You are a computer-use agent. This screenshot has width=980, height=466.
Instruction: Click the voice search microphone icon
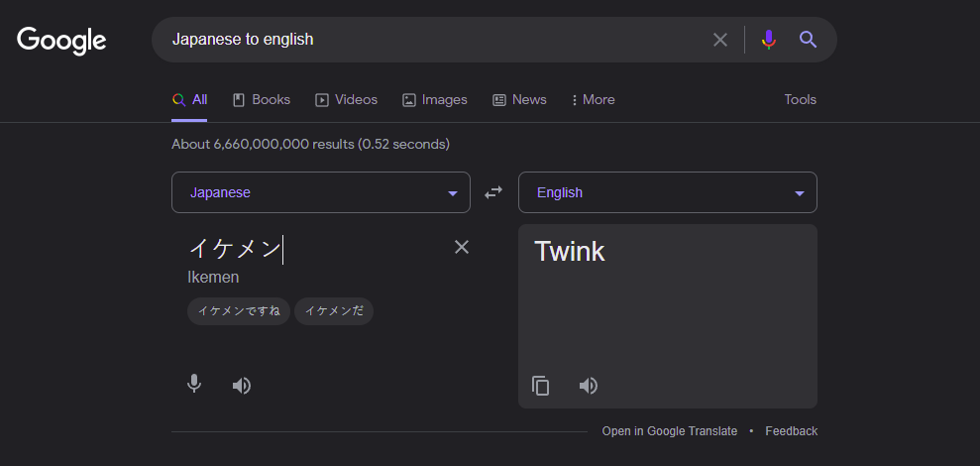click(x=768, y=40)
